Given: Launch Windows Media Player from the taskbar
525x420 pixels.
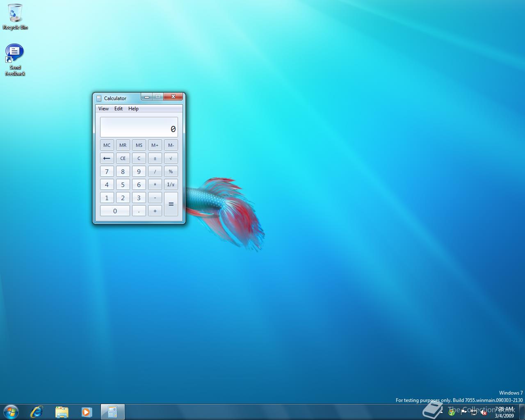Looking at the screenshot, I should tap(87, 412).
